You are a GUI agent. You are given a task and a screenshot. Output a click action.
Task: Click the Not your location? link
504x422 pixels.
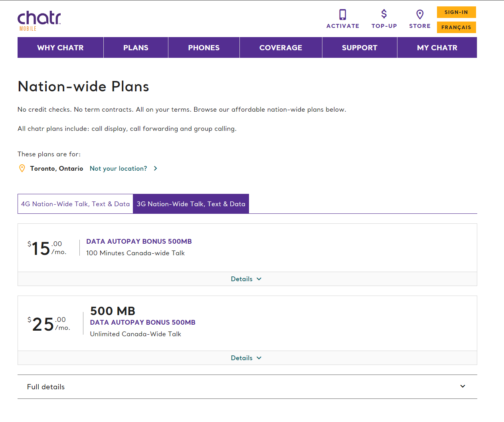(x=119, y=168)
